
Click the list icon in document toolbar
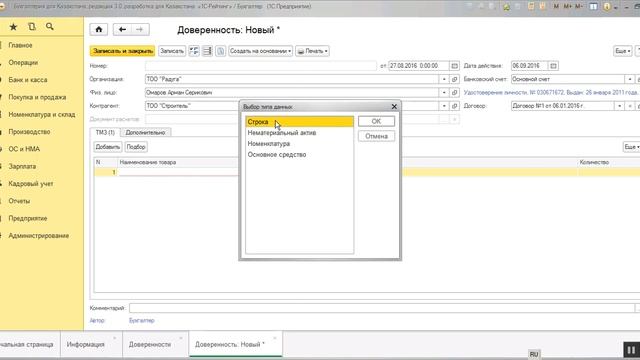point(207,51)
